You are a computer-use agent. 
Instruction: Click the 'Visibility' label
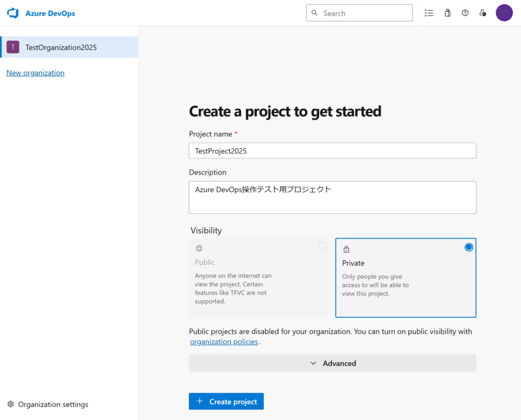[x=206, y=231]
